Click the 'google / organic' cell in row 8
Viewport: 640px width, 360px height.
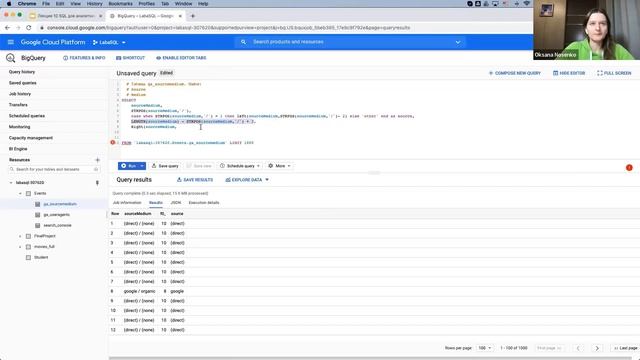coord(140,291)
